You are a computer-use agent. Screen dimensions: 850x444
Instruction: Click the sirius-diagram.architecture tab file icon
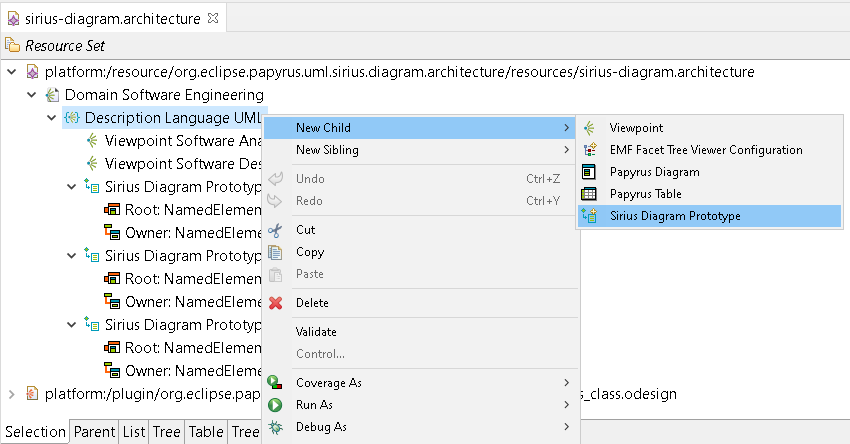pos(13,19)
